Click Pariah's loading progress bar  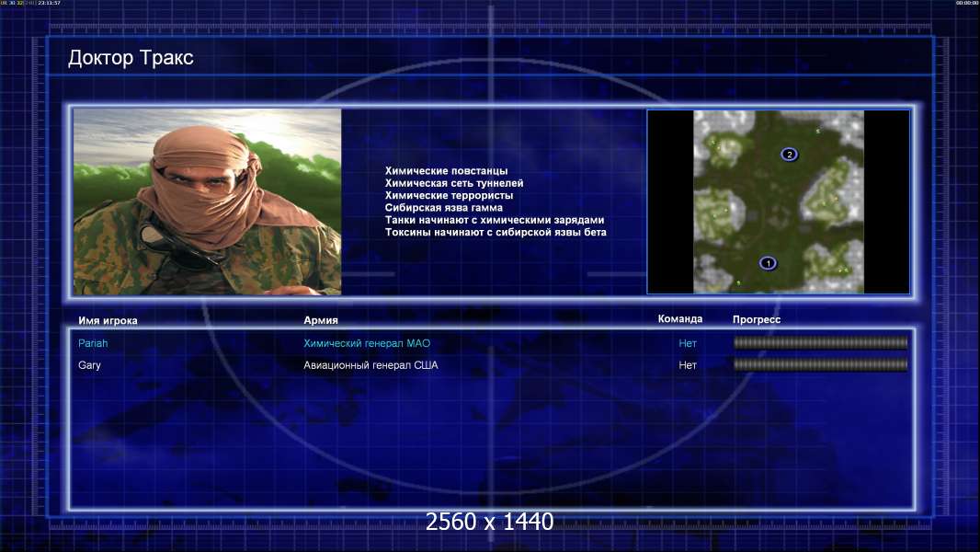click(820, 342)
